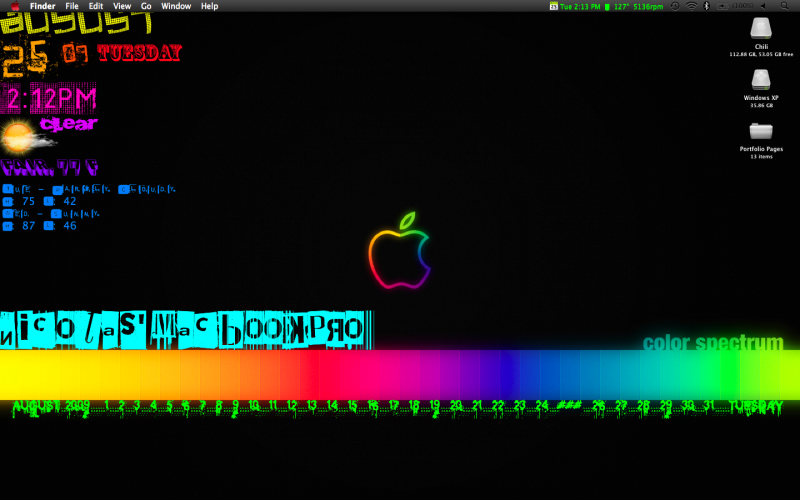Open the File menu
The image size is (800, 500).
[72, 6]
